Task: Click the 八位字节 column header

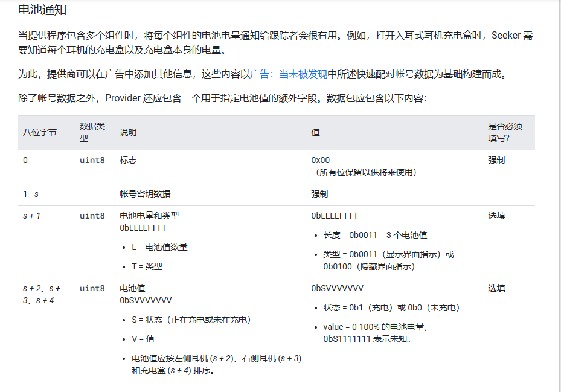Action: click(x=40, y=132)
